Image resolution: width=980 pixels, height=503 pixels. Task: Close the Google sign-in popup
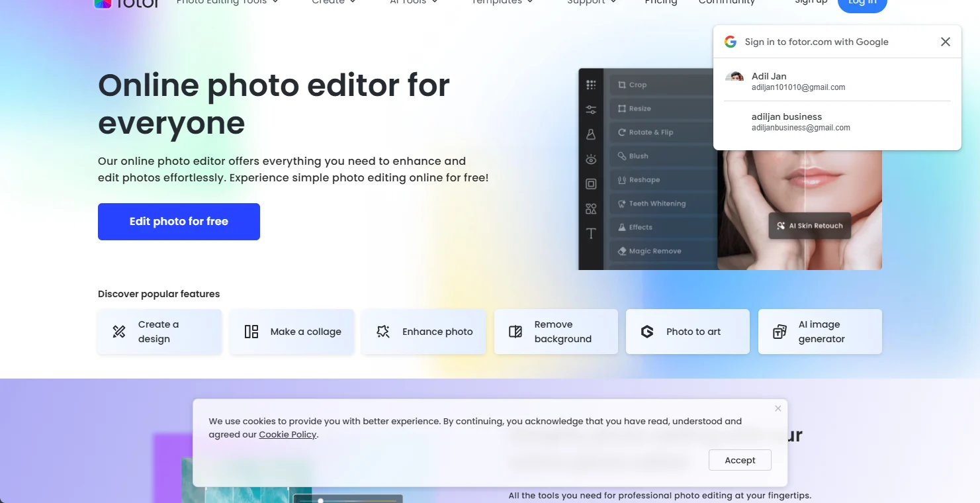[946, 42]
